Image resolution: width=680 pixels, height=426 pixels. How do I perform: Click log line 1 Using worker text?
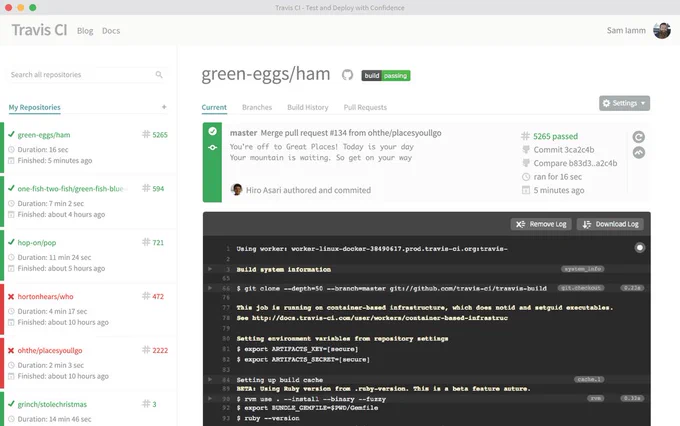click(372, 249)
